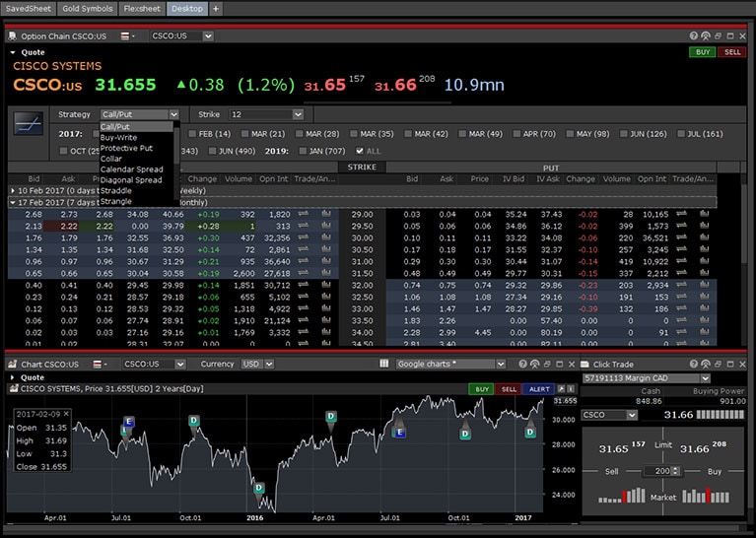The width and height of the screenshot is (756, 538).
Task: Click the E earnings marker near Jul.01 2015
Action: coord(128,423)
